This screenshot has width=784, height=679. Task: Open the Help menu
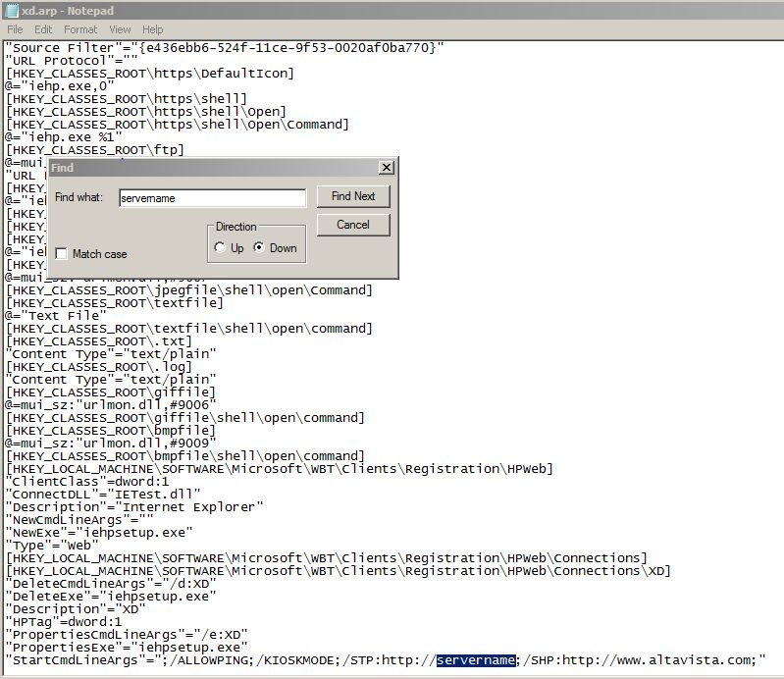[153, 29]
